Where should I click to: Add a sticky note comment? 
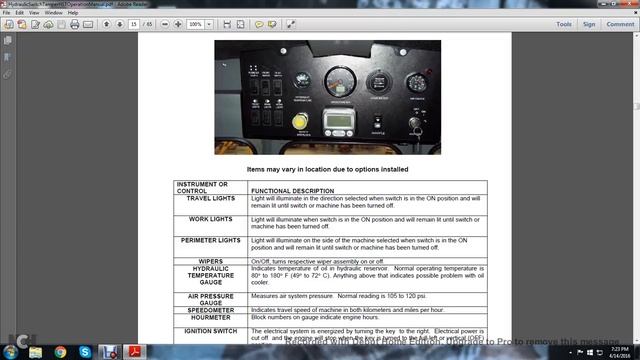[259, 24]
